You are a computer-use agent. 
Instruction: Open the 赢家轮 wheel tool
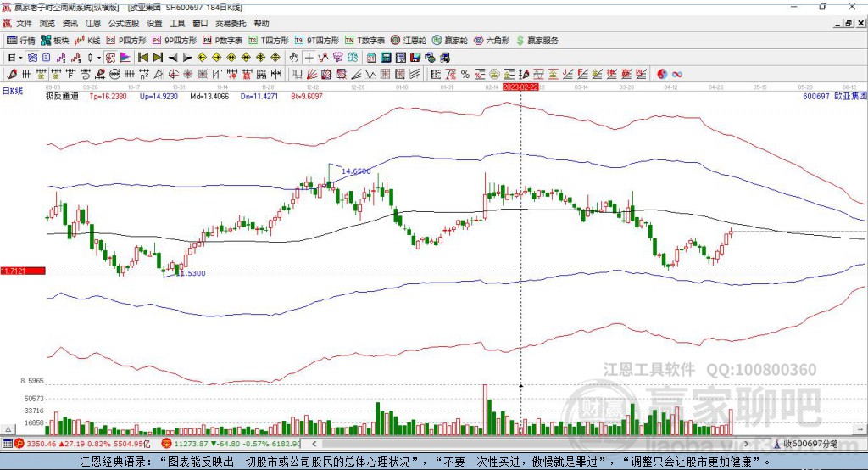coord(450,41)
